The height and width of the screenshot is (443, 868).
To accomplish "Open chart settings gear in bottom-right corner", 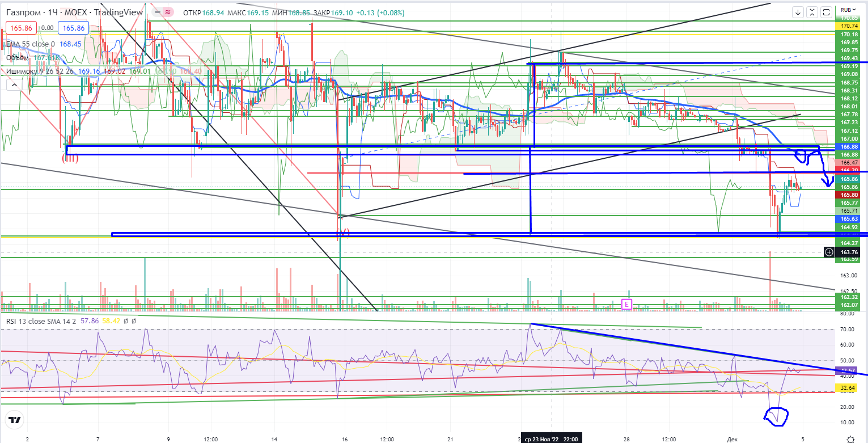I will click(x=850, y=438).
